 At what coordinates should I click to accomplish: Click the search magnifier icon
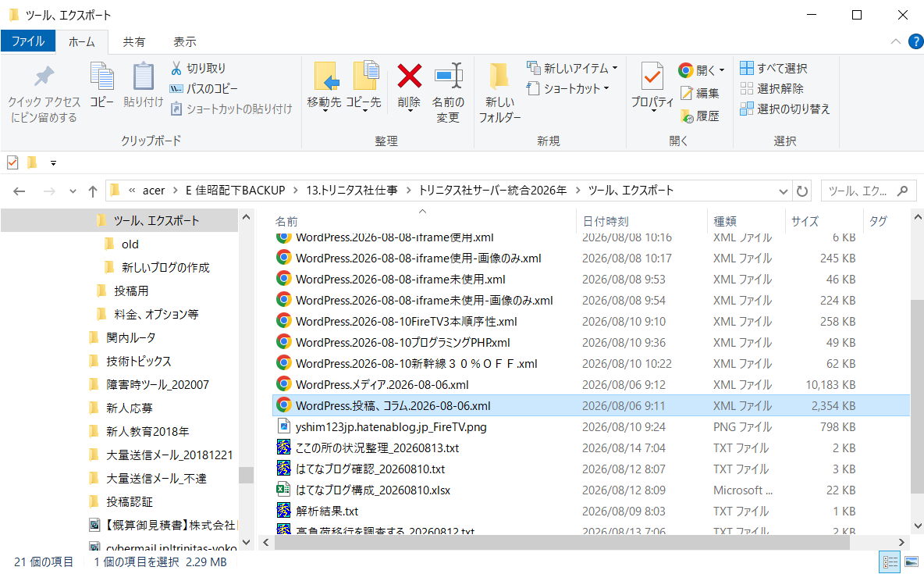point(902,191)
